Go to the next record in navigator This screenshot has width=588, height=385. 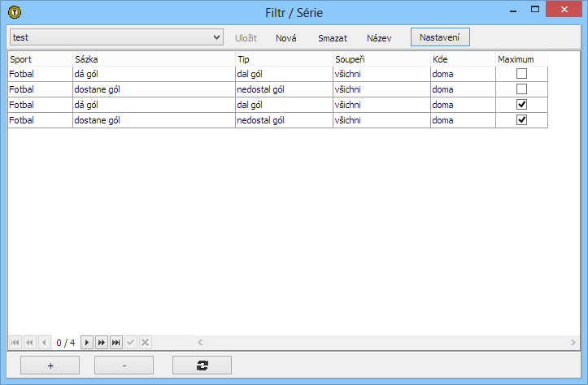(88, 343)
